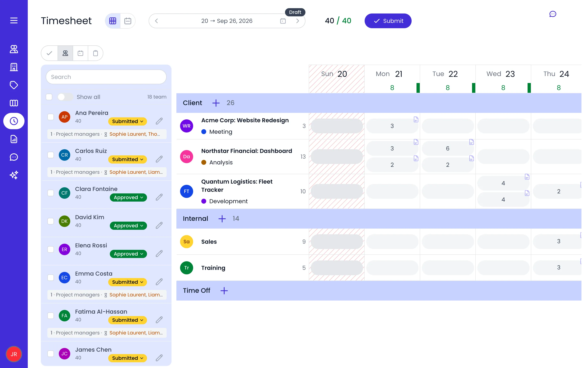Open Ana Pereira's Submitted status dropdown
The image size is (588, 368).
pos(128,121)
